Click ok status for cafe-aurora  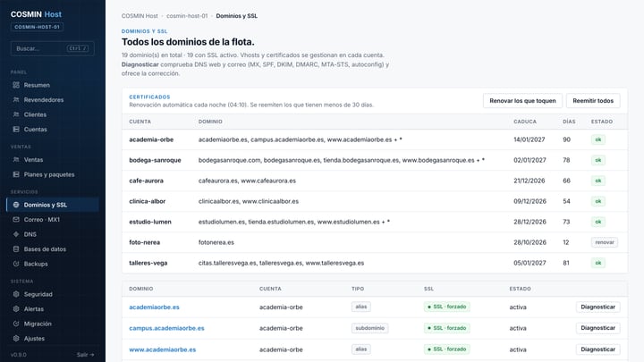click(598, 181)
